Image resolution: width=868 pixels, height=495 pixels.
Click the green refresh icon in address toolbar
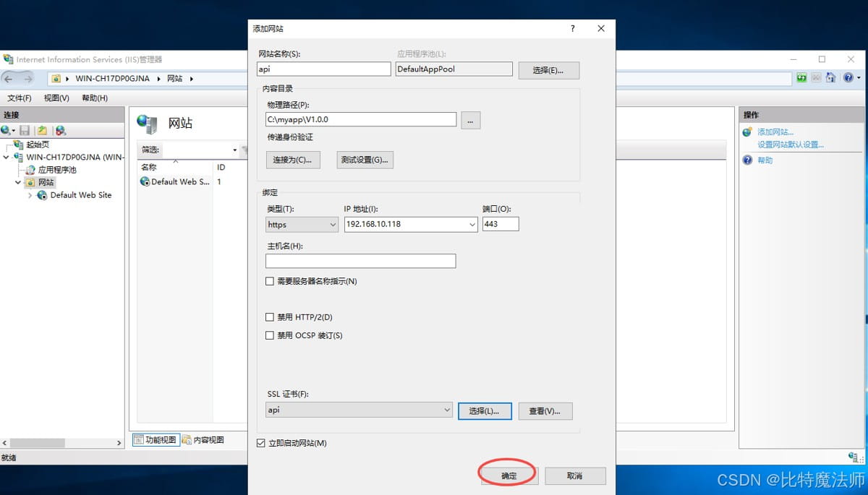click(x=801, y=77)
